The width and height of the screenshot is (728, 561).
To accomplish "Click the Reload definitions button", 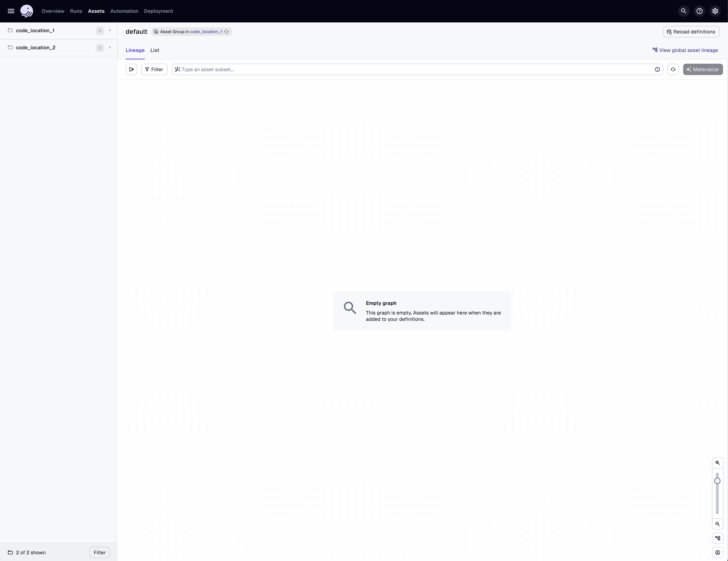I will coord(691,32).
